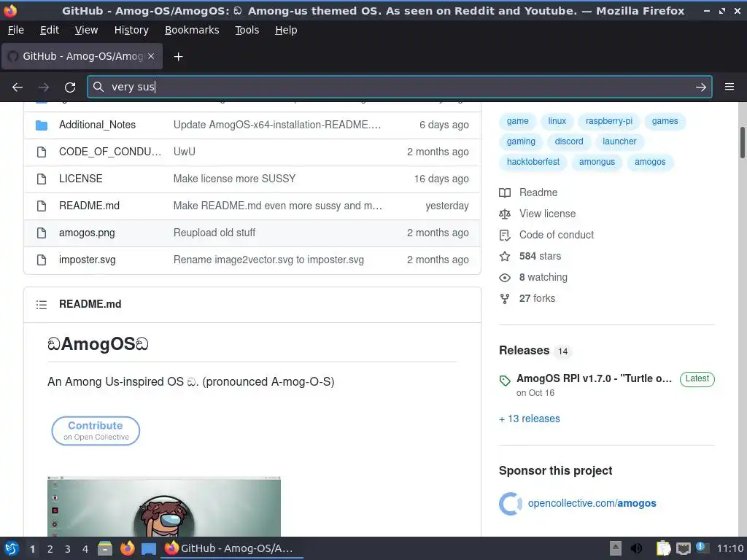The image size is (747, 560).
Task: Click the eye icon beside 8 watching
Action: (x=505, y=278)
